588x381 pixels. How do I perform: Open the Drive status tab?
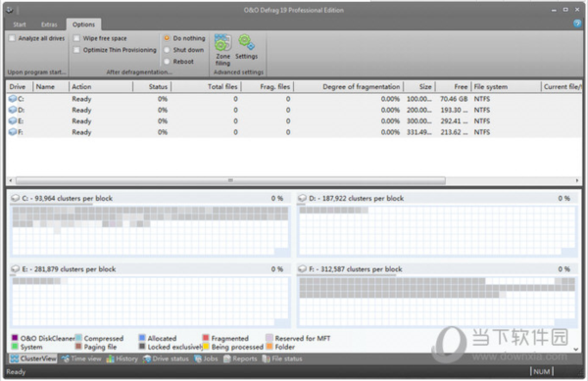tap(166, 358)
